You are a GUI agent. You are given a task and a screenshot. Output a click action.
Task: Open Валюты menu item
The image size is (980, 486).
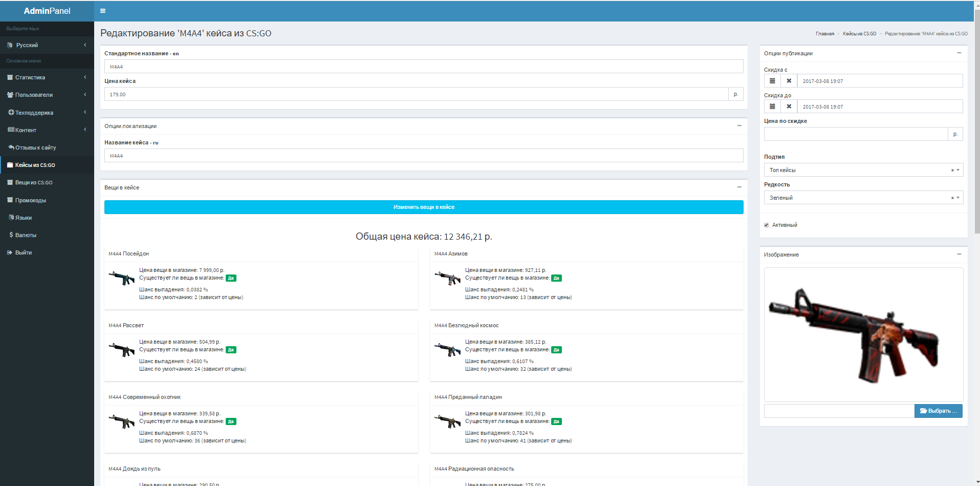pyautogui.click(x=47, y=235)
